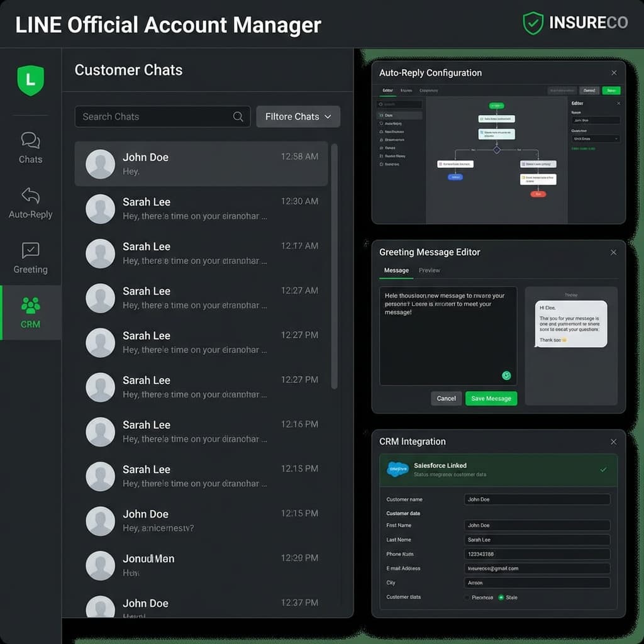Click the green emoji icon in message editor

(506, 375)
